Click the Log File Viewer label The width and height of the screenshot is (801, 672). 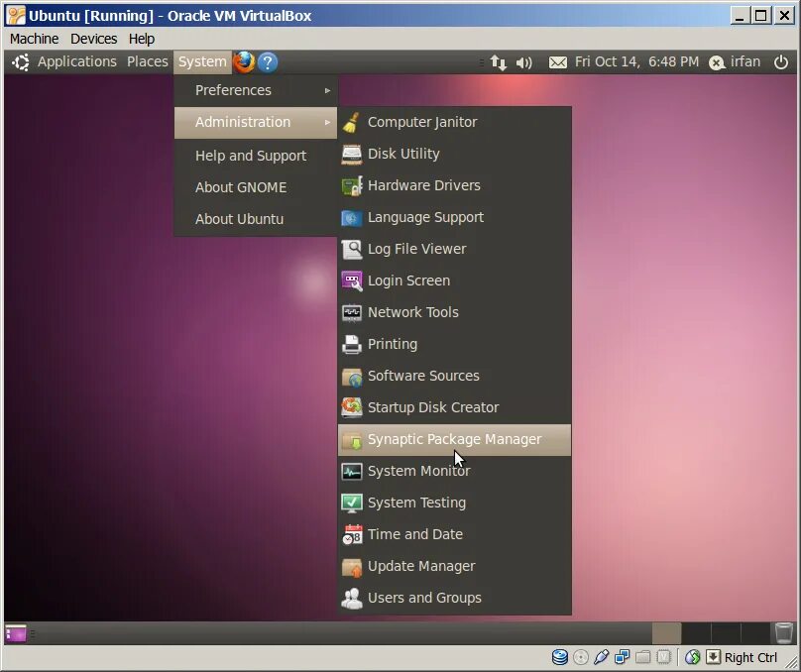point(416,249)
